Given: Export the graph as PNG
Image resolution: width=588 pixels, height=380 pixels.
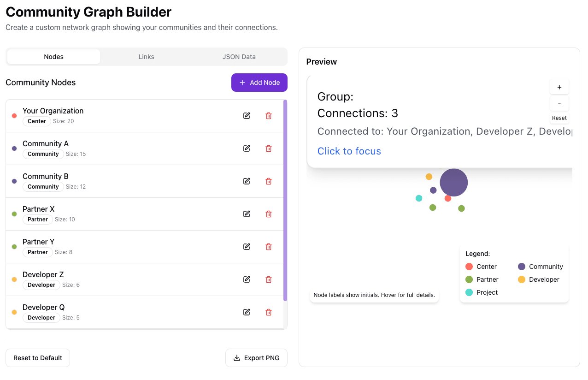Looking at the screenshot, I should (x=256, y=358).
